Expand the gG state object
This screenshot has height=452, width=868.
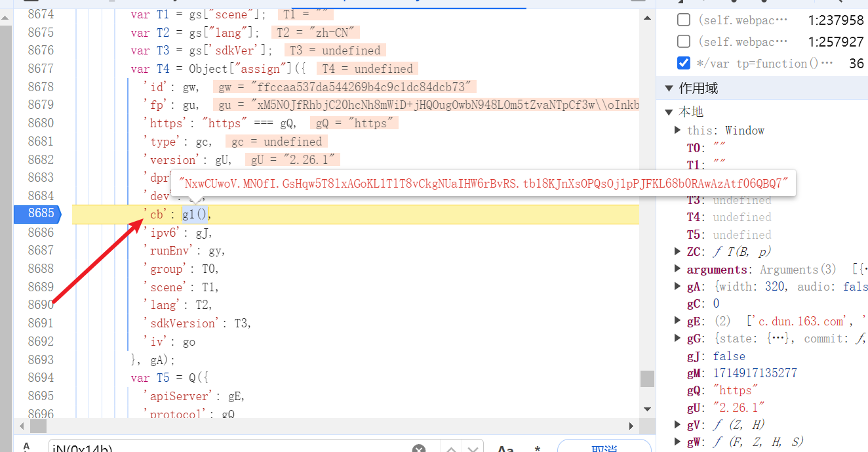click(x=678, y=339)
